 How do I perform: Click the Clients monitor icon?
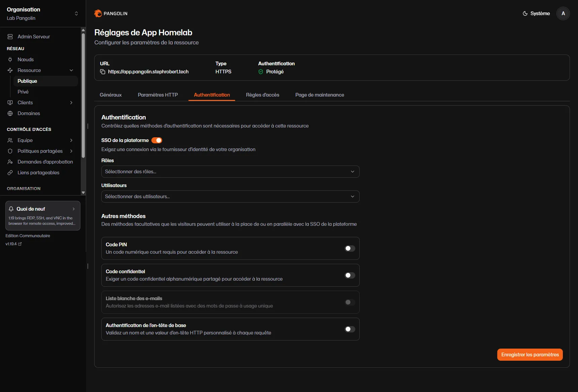tap(10, 103)
